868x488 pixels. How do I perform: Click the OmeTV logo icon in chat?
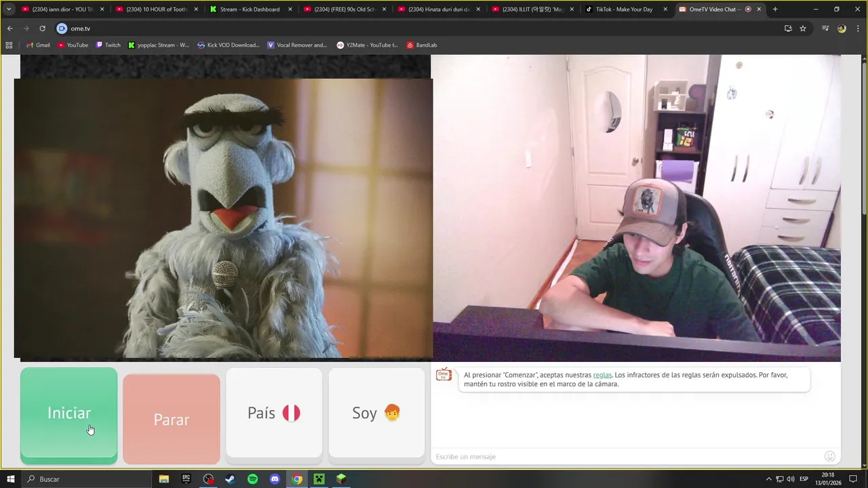pos(443,375)
